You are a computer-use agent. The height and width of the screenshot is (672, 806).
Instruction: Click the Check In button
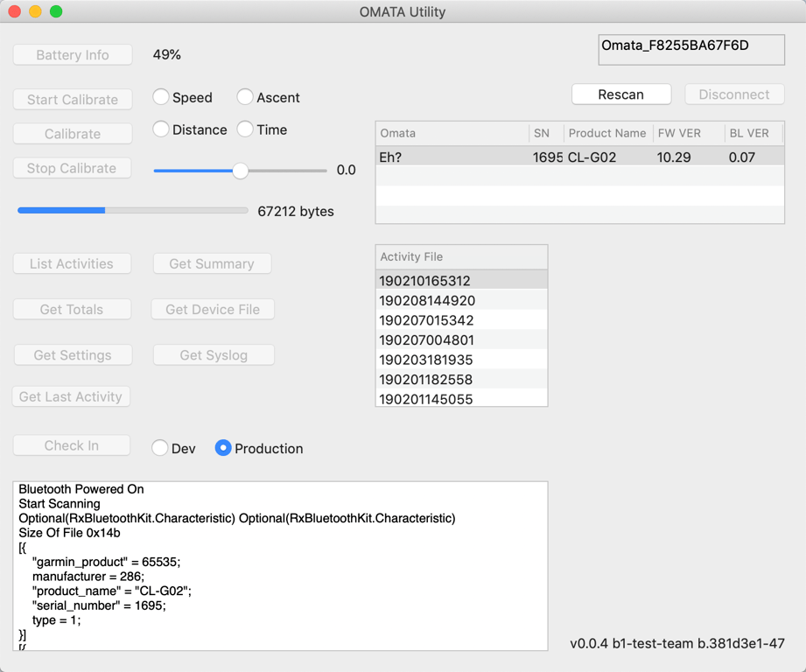[x=72, y=445]
